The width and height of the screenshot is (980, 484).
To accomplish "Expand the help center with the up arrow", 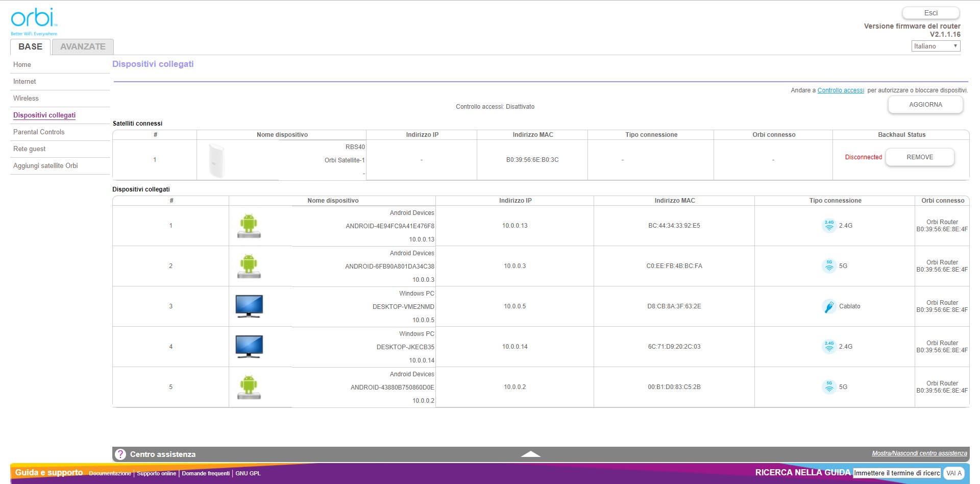I will coord(530,454).
